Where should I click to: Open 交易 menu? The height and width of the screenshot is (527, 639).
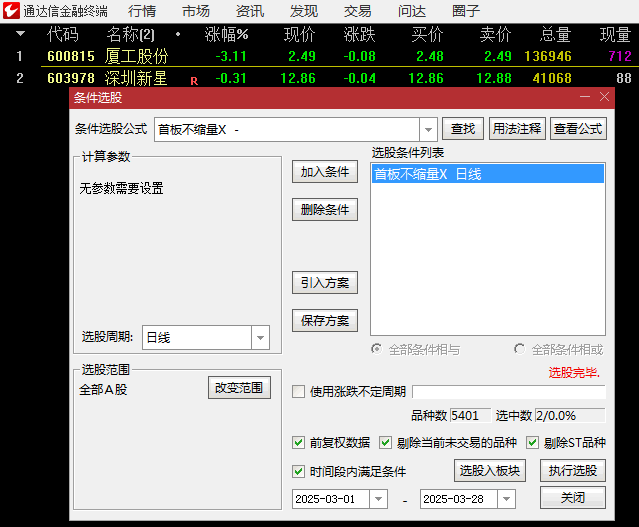pyautogui.click(x=357, y=11)
